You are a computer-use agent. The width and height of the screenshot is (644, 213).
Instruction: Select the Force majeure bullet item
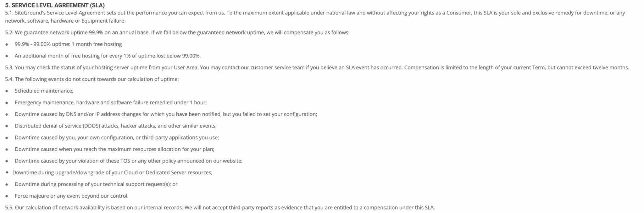pos(72,196)
